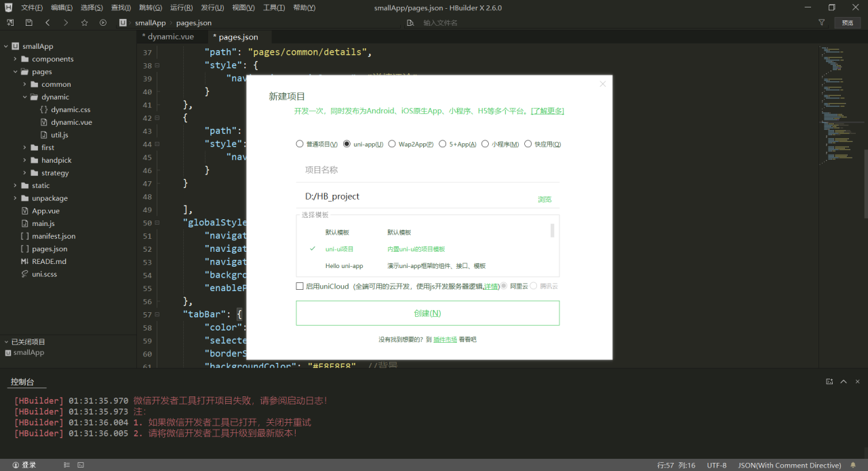Select the 普通项目 radio button
Screen dimensions: 868x471
300,144
